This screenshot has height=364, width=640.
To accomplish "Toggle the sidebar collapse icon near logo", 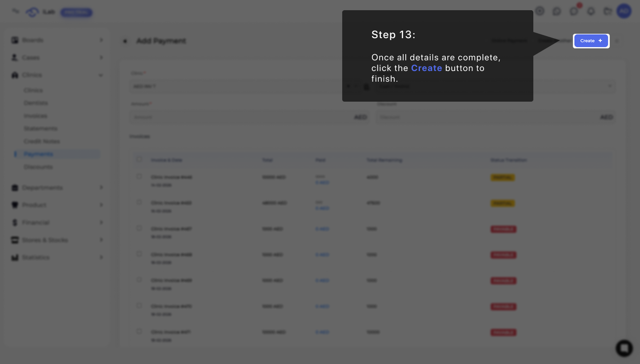I will (16, 11).
